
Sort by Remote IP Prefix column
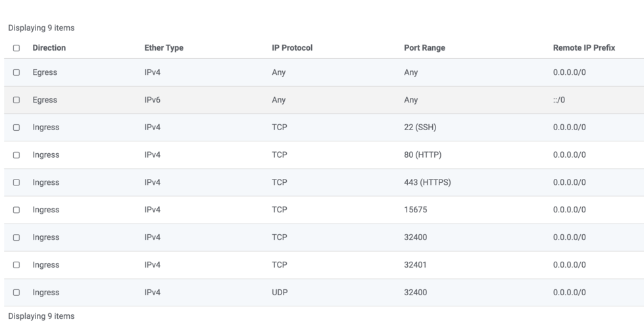click(x=583, y=48)
